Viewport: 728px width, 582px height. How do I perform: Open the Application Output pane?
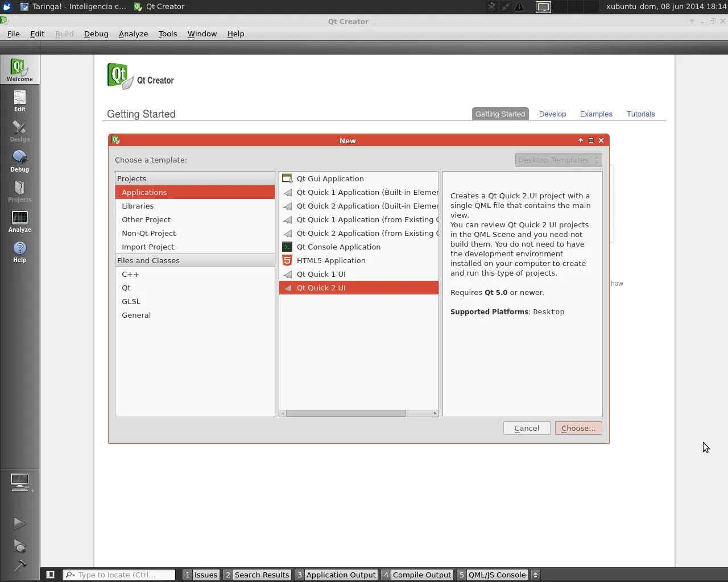point(336,575)
